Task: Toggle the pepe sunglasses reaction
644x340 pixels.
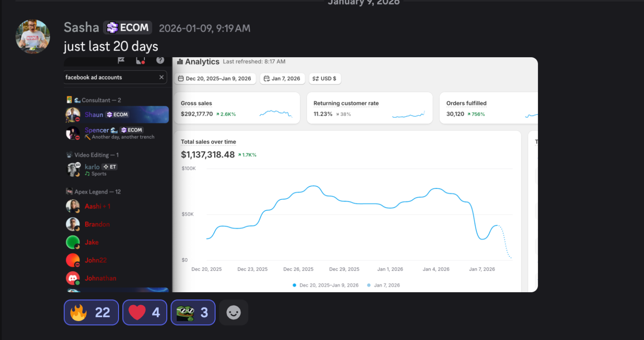Action: point(193,312)
